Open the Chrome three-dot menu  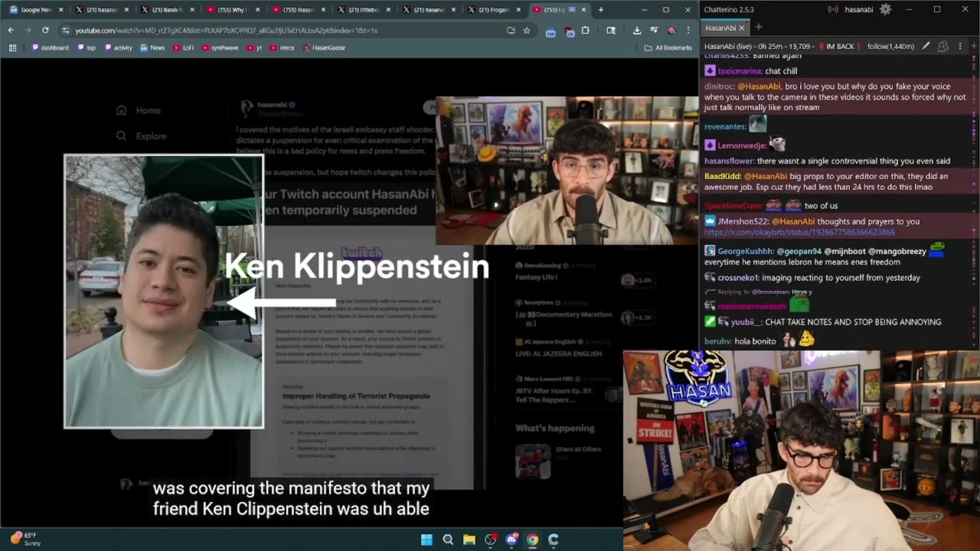688,30
